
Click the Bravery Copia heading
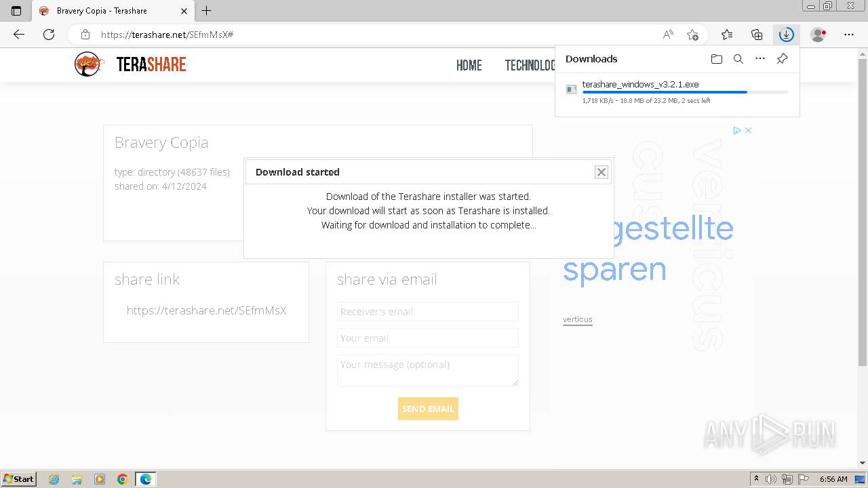point(161,142)
